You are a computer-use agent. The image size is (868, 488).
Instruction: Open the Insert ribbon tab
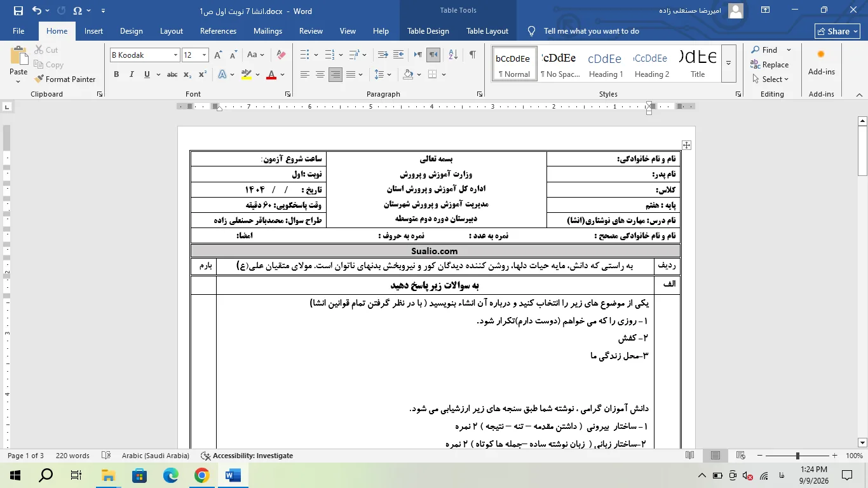(93, 31)
